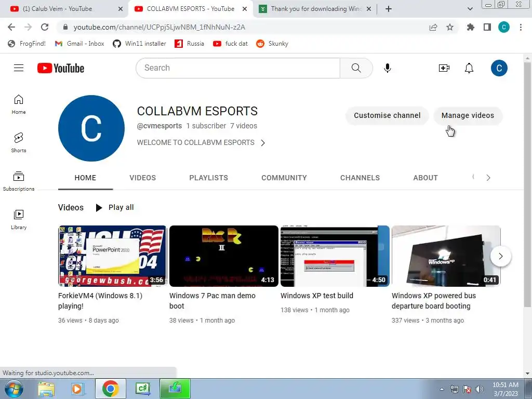Click the address bar URL

pos(159,27)
